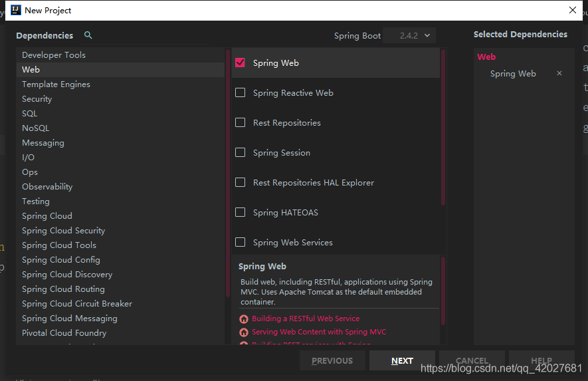
Task: Open Spring Cloud Config category
Action: (x=120, y=260)
